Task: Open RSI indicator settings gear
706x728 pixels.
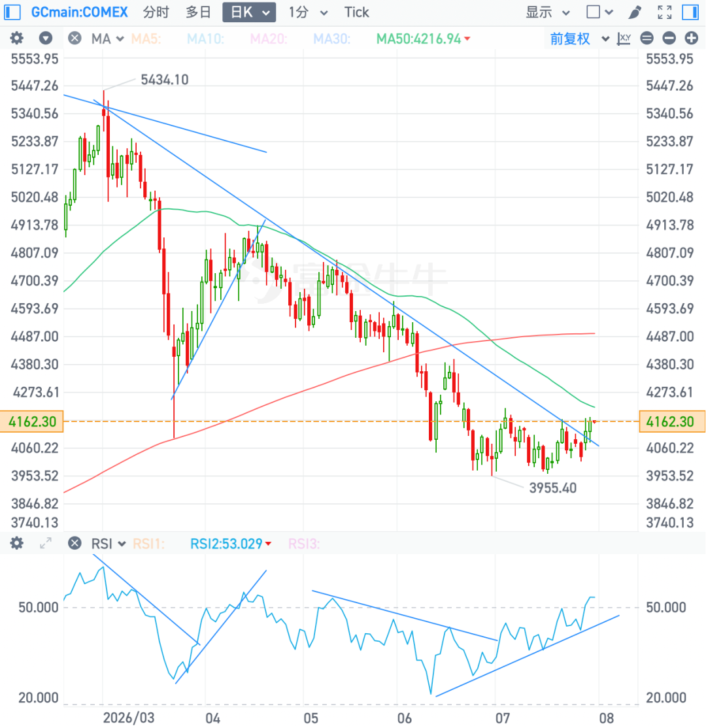Action: pyautogui.click(x=17, y=543)
